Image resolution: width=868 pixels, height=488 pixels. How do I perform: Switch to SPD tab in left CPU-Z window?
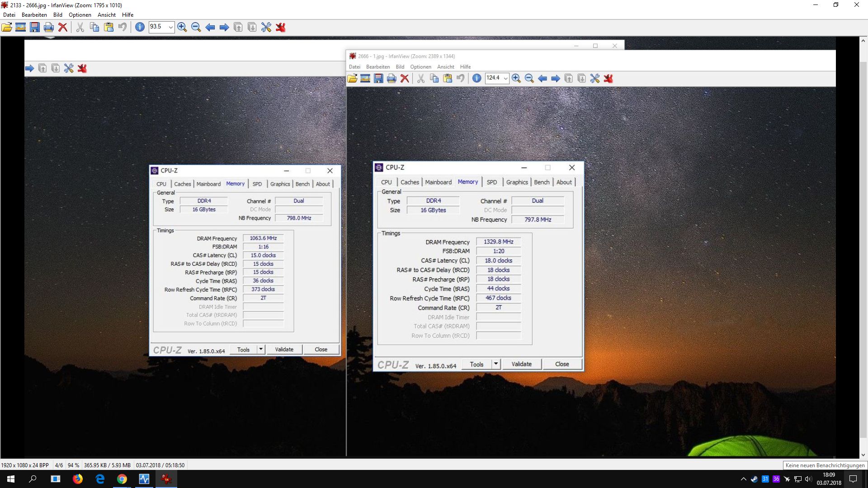coord(257,184)
